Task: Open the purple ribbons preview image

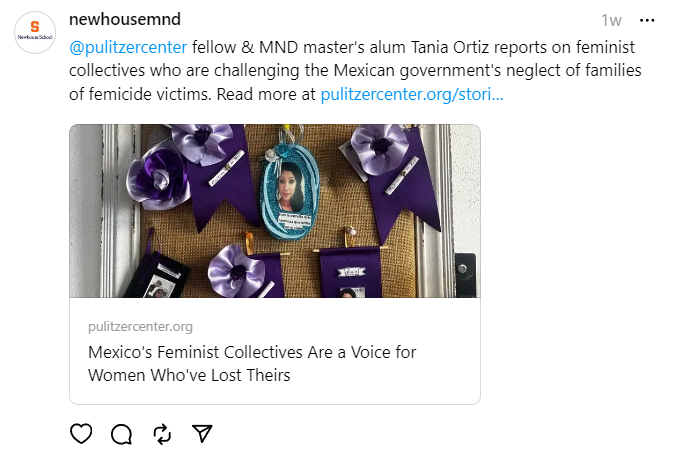Action: pos(274,211)
